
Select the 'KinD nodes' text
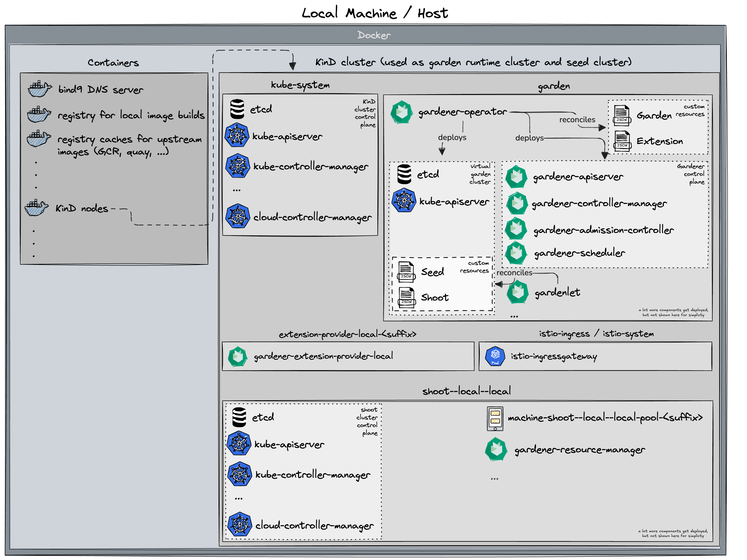point(82,208)
